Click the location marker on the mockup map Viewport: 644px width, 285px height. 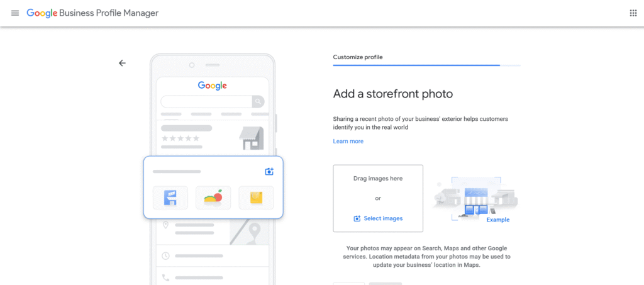point(255,231)
